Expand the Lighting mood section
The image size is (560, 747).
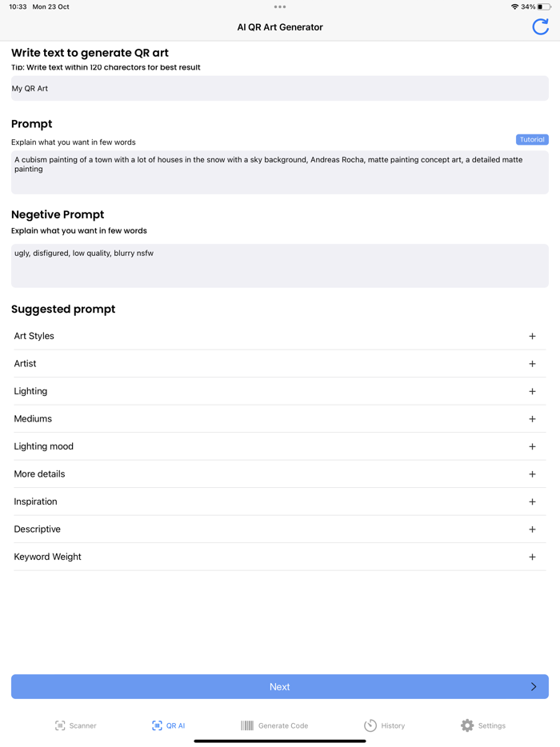click(x=532, y=447)
